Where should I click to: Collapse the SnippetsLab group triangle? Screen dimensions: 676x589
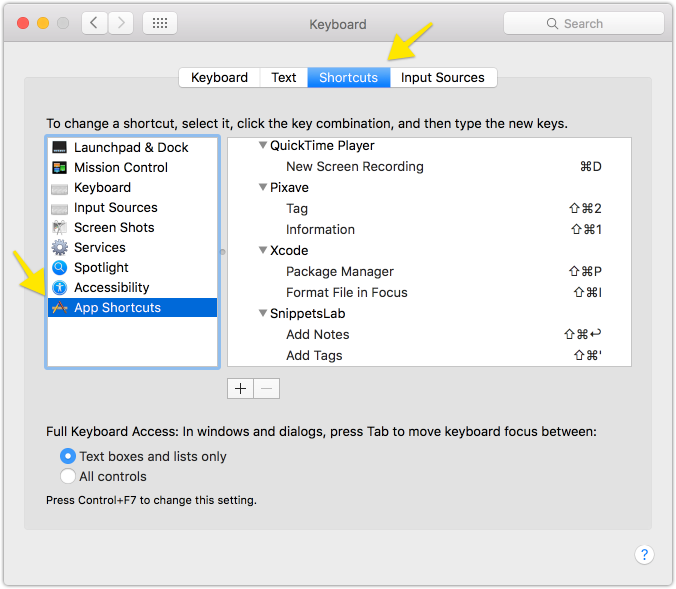(263, 313)
